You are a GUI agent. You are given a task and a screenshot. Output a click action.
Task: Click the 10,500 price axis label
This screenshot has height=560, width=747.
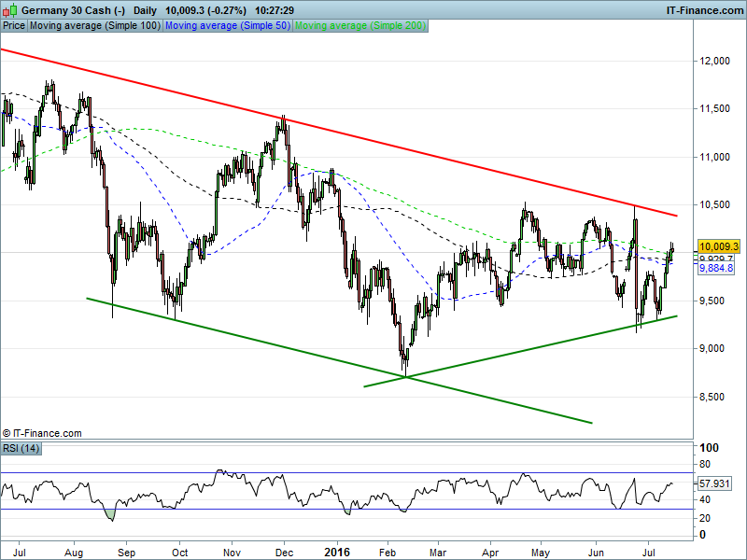[714, 204]
